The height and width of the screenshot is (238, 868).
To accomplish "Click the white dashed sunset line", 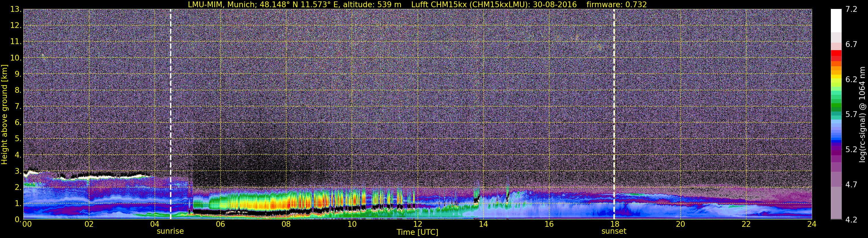I will click(x=614, y=114).
